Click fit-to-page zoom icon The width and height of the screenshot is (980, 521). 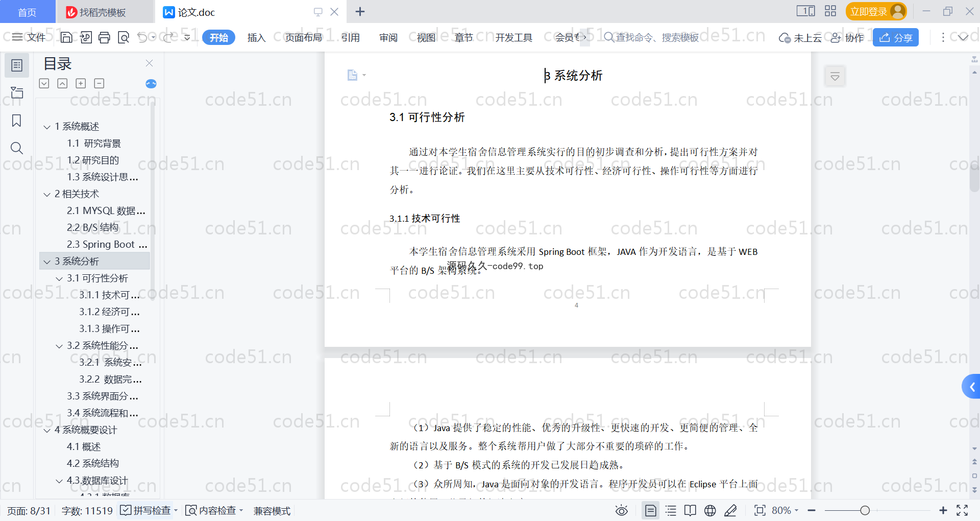759,510
